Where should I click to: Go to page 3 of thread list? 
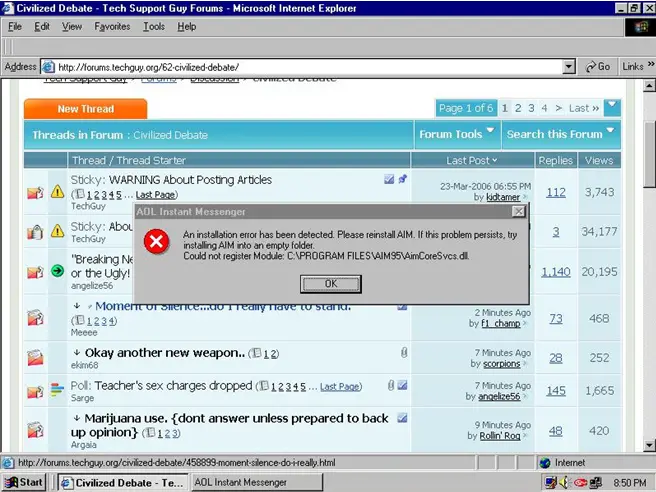[x=531, y=108]
